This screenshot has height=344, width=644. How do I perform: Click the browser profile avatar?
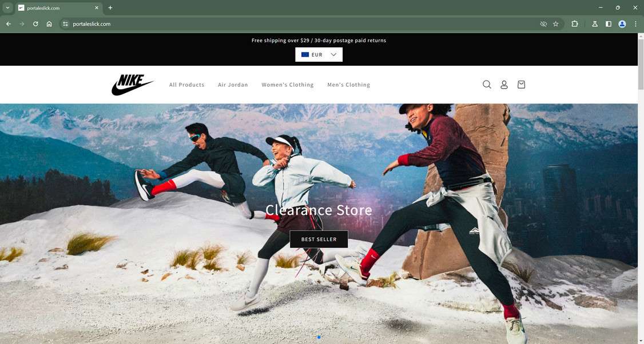[x=622, y=23]
